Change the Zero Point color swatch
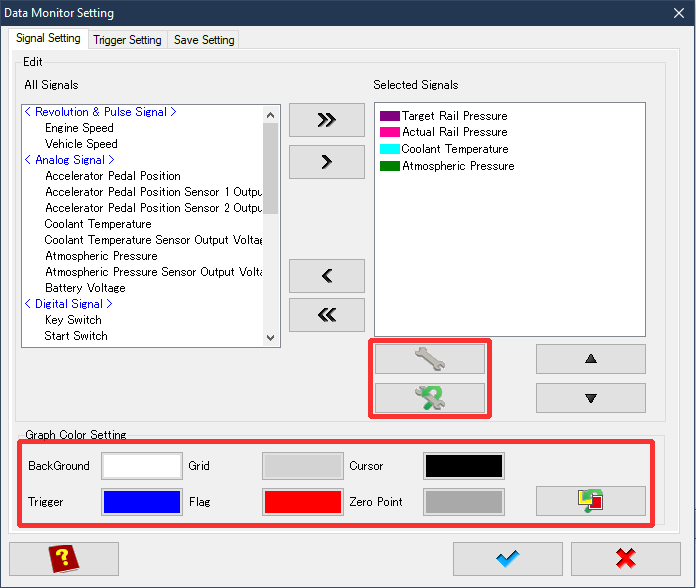This screenshot has height=588, width=696. [x=464, y=502]
